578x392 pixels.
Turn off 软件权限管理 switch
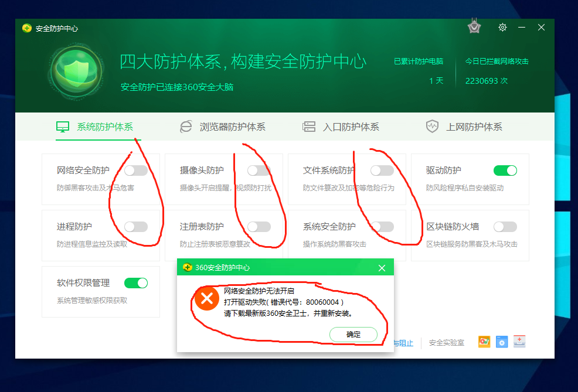click(136, 283)
